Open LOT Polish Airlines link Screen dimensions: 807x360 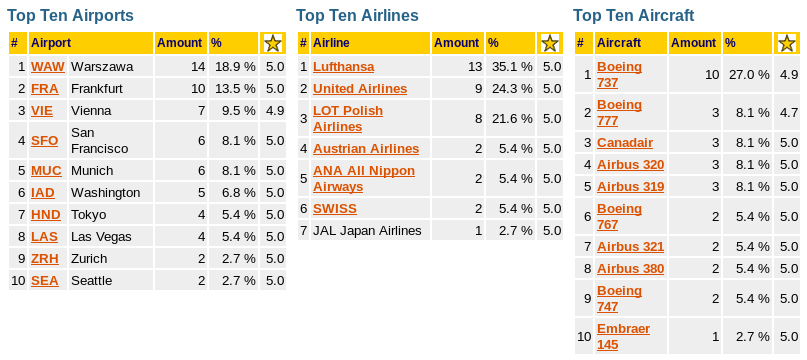coord(348,119)
